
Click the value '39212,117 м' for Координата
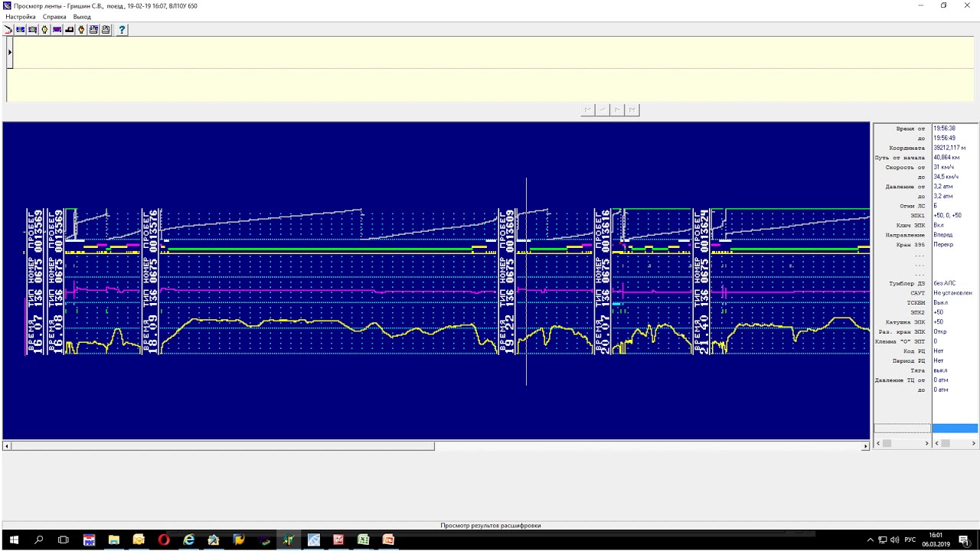pyautogui.click(x=949, y=148)
